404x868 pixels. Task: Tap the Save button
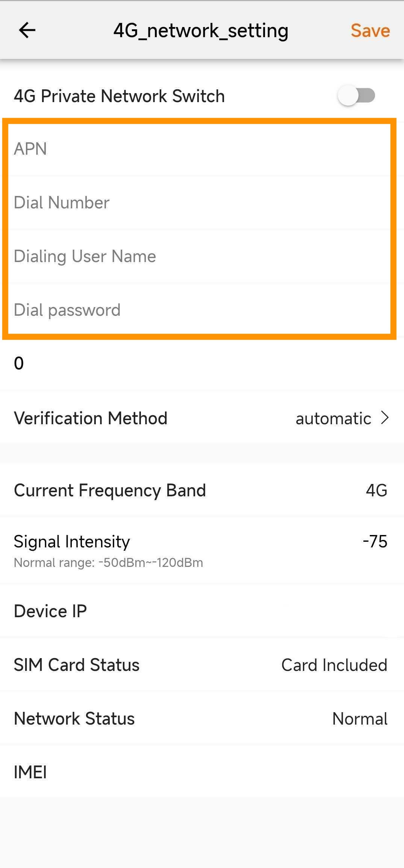click(370, 30)
